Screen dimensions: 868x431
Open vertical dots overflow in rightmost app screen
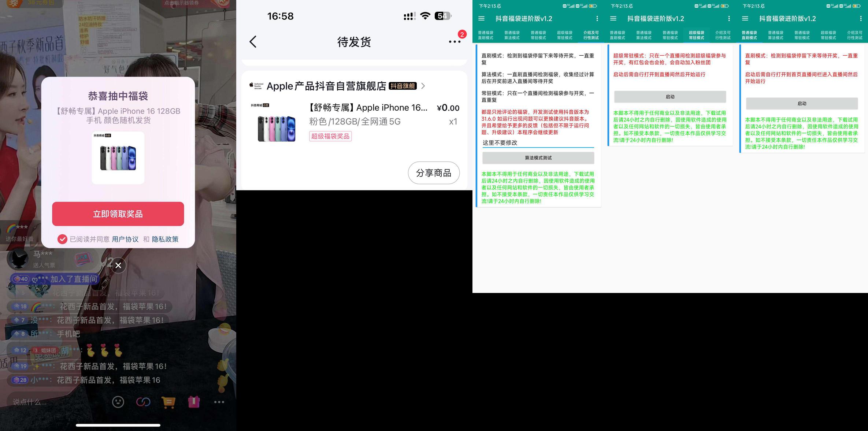point(860,19)
